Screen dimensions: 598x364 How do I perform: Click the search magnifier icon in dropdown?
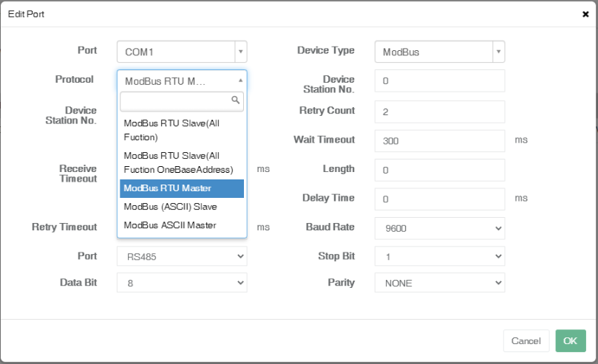coord(236,100)
